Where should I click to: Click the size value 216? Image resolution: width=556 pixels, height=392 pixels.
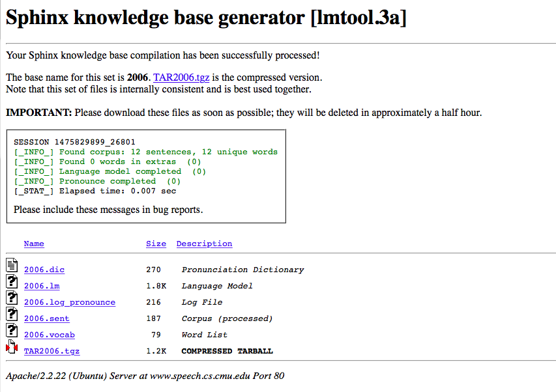tap(154, 302)
